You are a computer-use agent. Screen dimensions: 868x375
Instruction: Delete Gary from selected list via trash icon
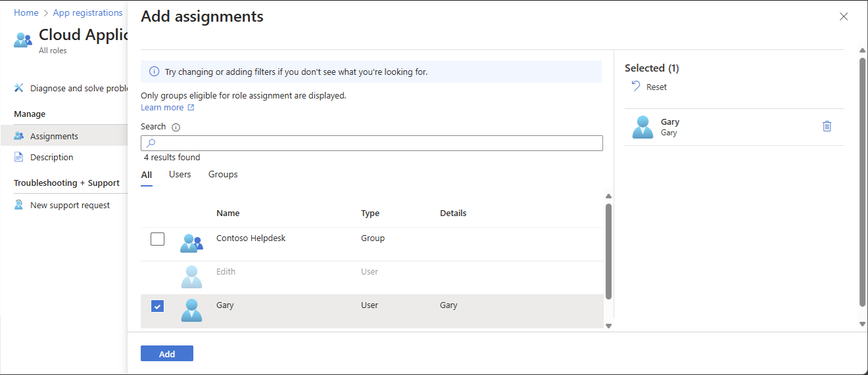pyautogui.click(x=827, y=126)
